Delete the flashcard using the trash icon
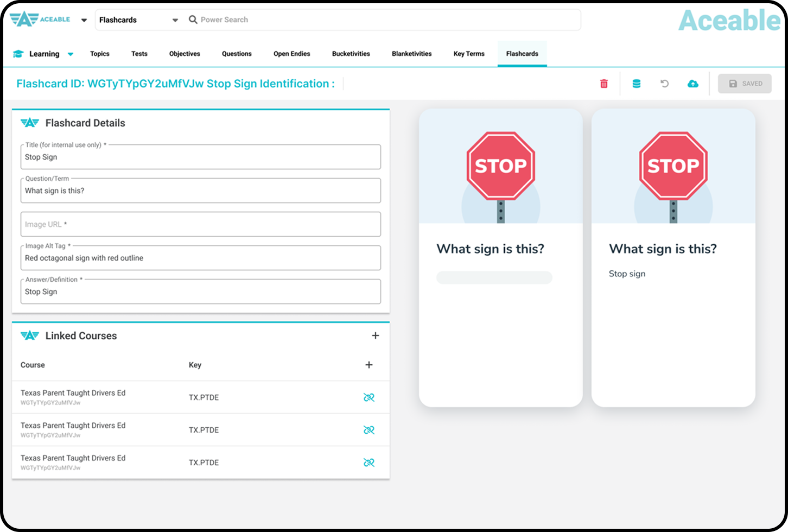 tap(603, 84)
